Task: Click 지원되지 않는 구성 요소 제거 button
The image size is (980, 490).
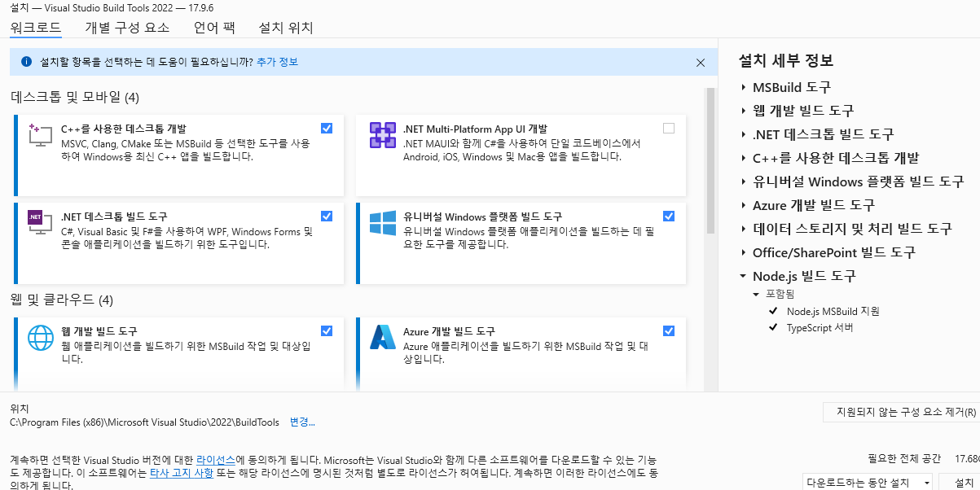Action: coord(901,412)
